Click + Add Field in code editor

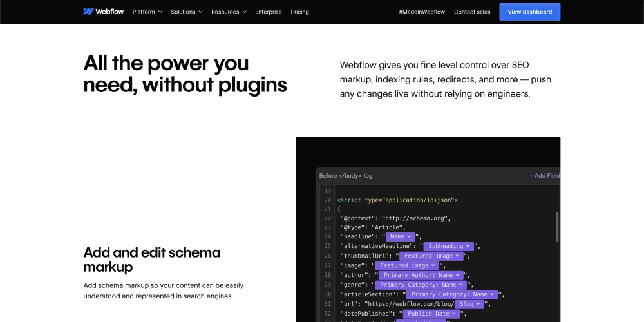[544, 176]
